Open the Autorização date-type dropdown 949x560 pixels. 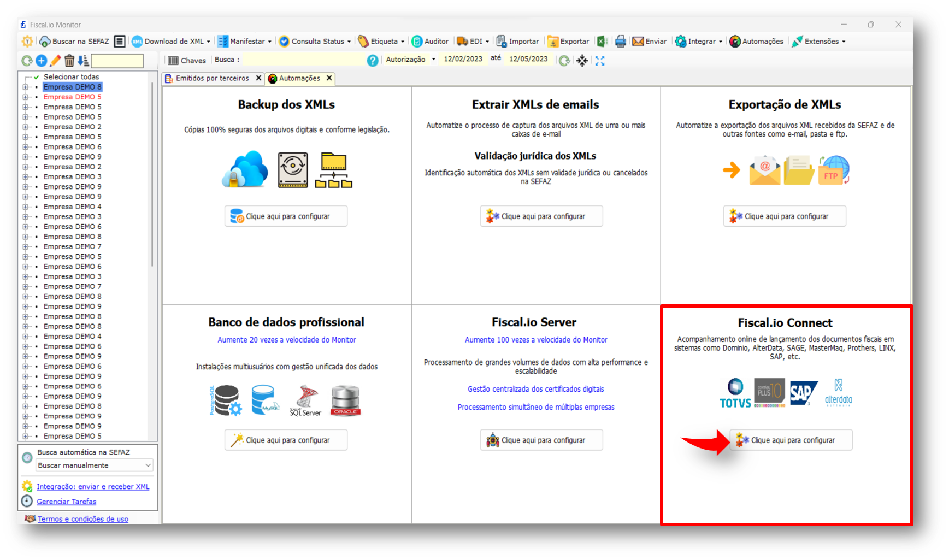pyautogui.click(x=434, y=60)
